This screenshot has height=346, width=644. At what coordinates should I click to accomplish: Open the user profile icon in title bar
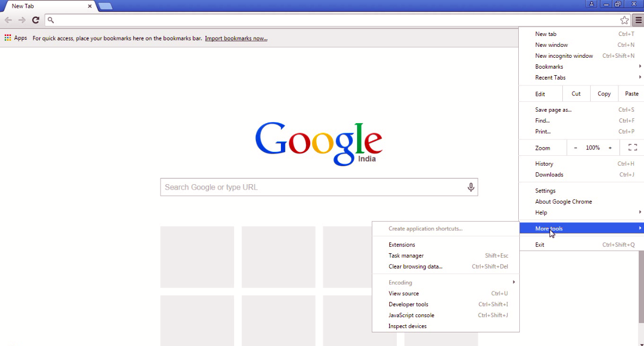pos(591,4)
